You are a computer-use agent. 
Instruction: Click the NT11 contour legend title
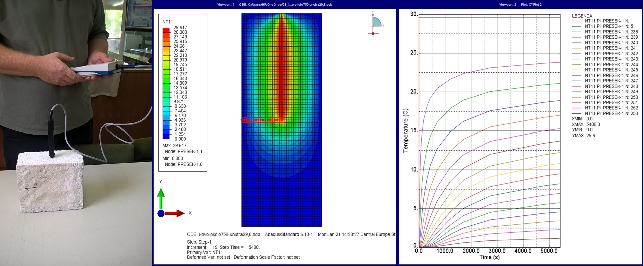(168, 22)
